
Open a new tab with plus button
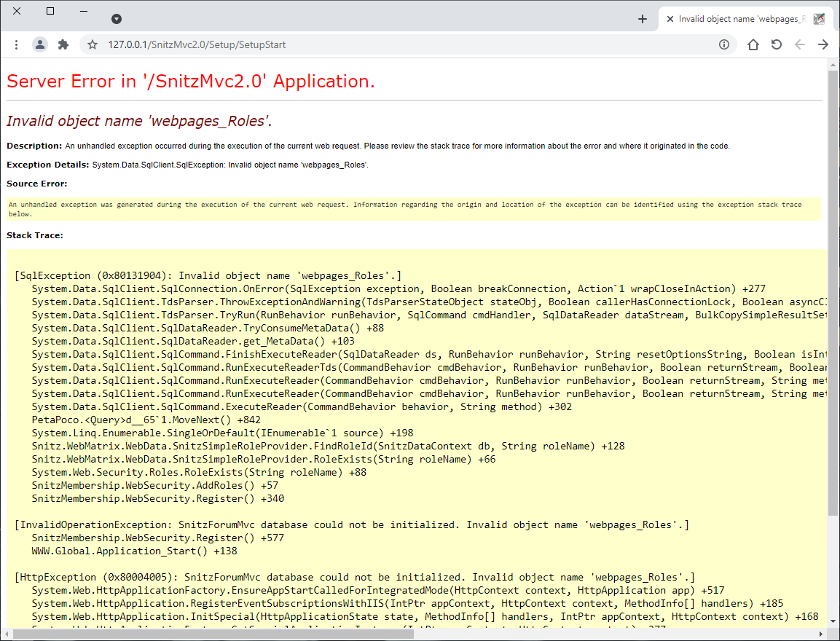tap(642, 19)
